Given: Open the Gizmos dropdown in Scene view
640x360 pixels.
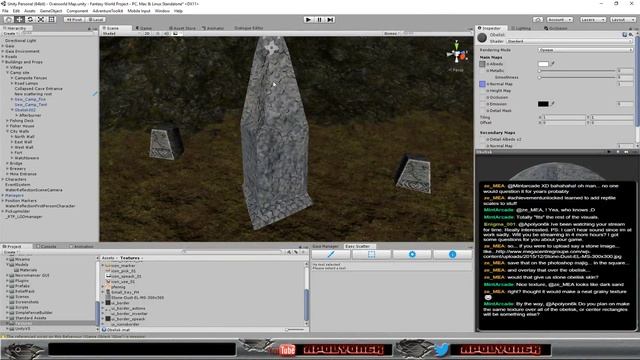Looking at the screenshot, I should point(391,33).
